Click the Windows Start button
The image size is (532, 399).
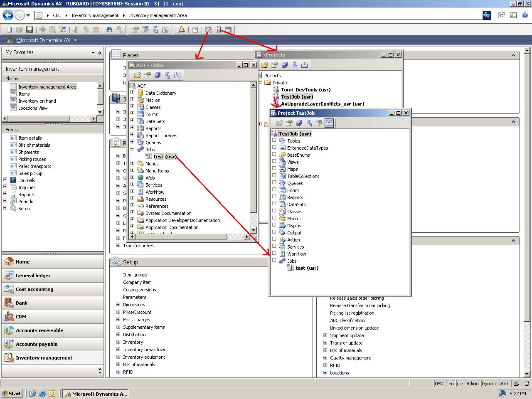(x=12, y=393)
